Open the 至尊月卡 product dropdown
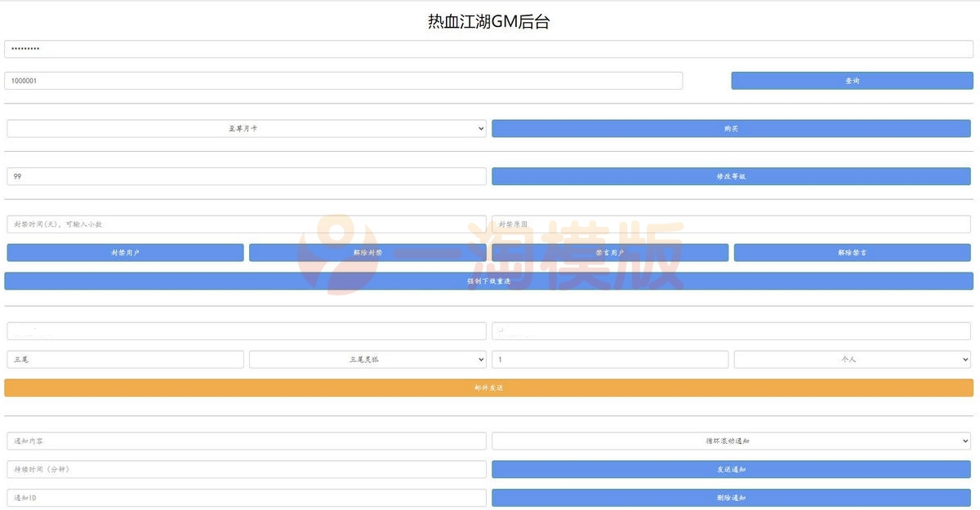The width and height of the screenshot is (980, 510). (x=245, y=128)
